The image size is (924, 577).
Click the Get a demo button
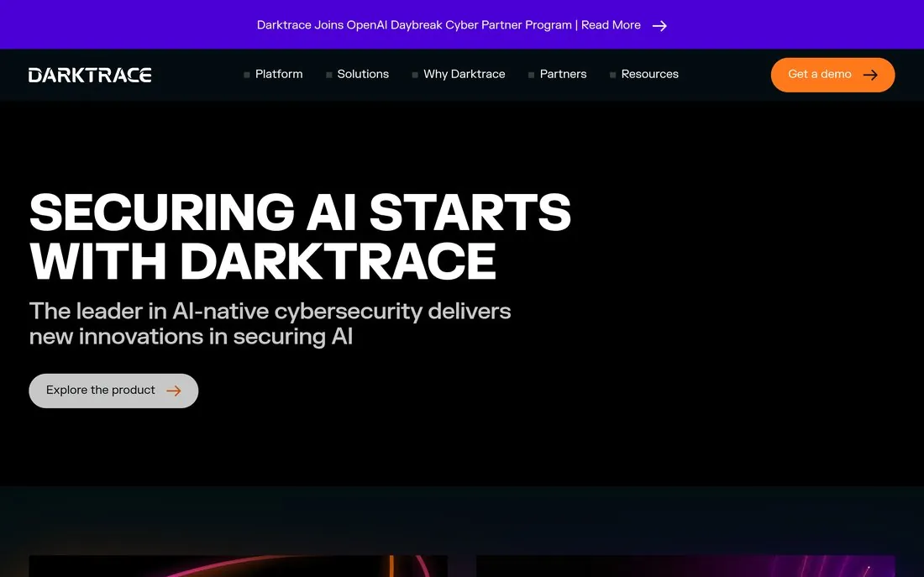832,75
